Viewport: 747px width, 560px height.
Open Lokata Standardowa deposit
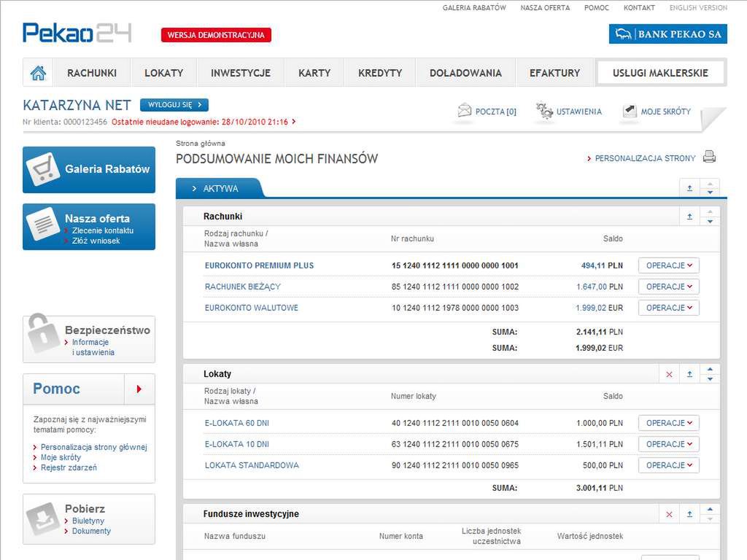(x=252, y=465)
